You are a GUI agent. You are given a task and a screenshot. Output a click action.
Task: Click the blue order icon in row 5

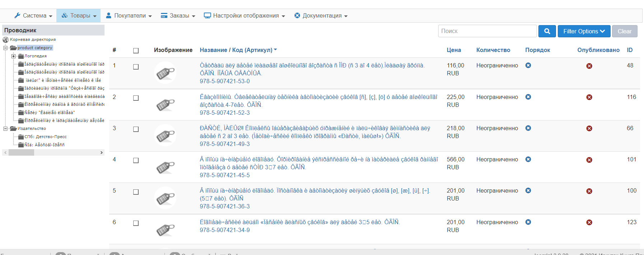coord(528,190)
